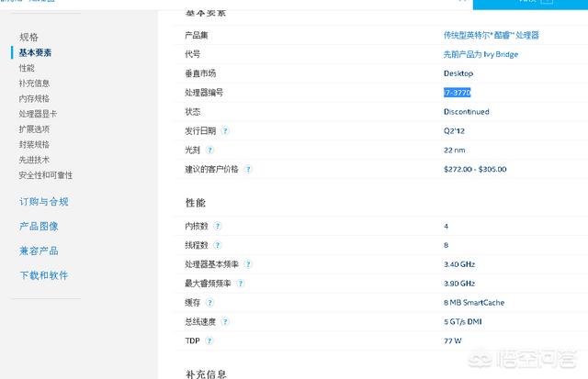The image size is (588, 379).
Task: Open the 产品图像 section
Action: pyautogui.click(x=39, y=226)
